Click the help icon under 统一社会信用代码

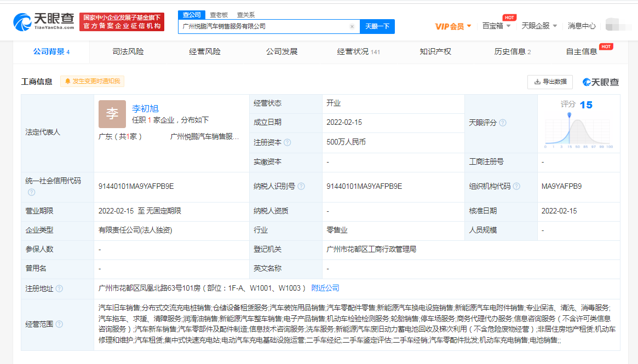coord(31,192)
